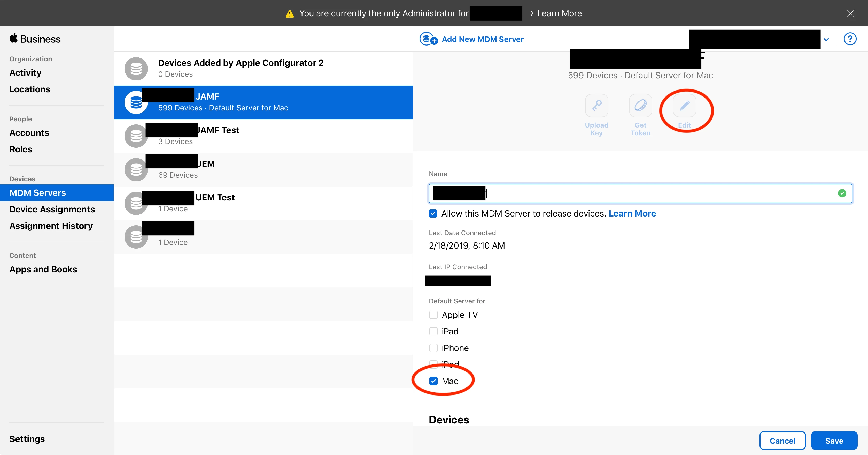Go to Apps and Books section
The height and width of the screenshot is (455, 868).
coord(43,269)
